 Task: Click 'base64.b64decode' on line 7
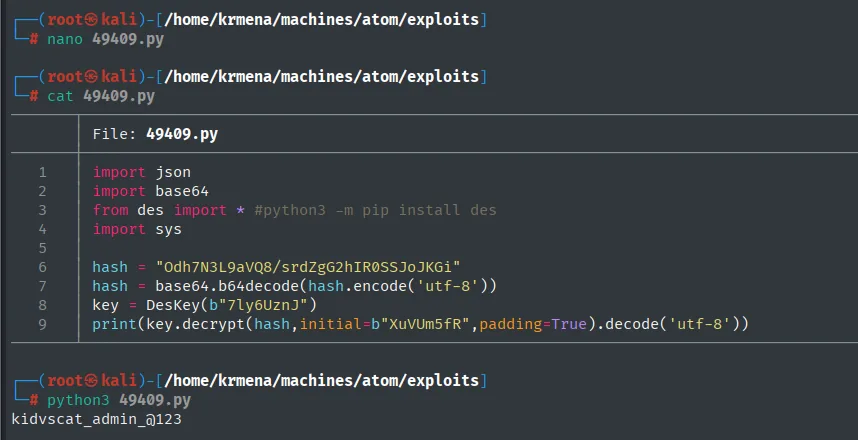227,286
